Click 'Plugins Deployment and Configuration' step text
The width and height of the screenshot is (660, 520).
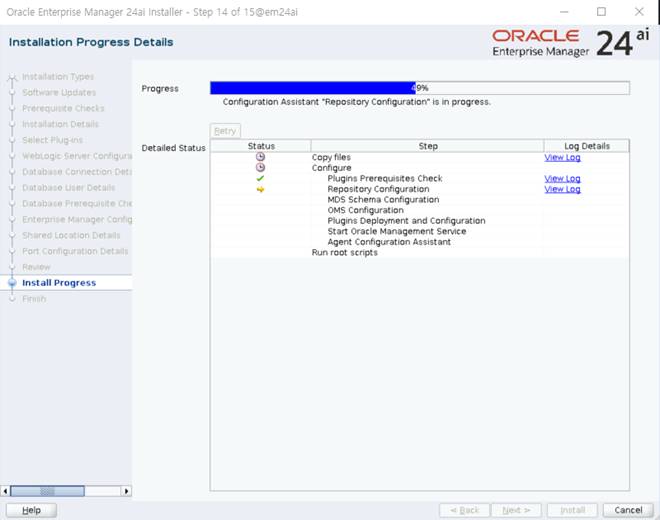click(x=406, y=221)
